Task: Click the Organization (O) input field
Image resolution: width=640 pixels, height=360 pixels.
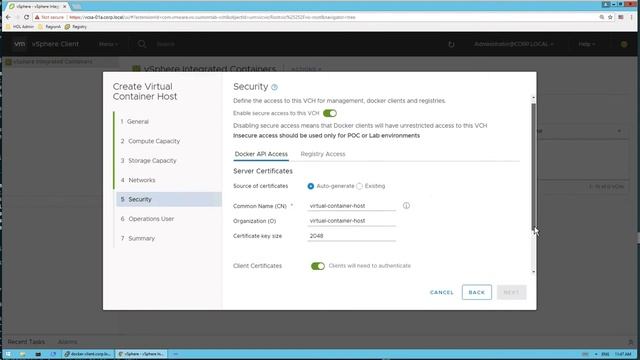Action: point(351,221)
